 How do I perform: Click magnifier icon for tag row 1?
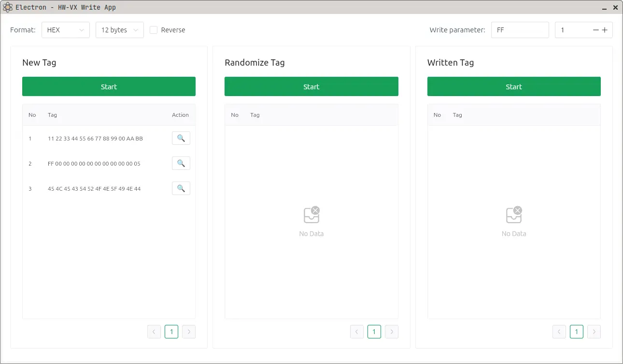tap(181, 138)
